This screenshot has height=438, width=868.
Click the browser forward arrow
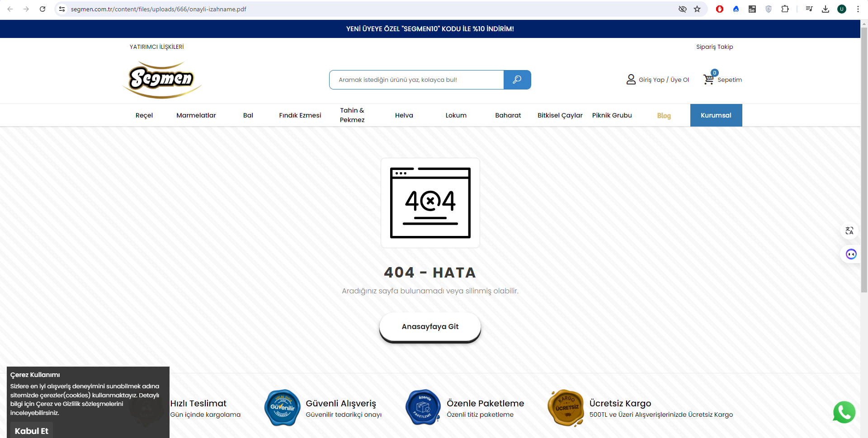26,9
